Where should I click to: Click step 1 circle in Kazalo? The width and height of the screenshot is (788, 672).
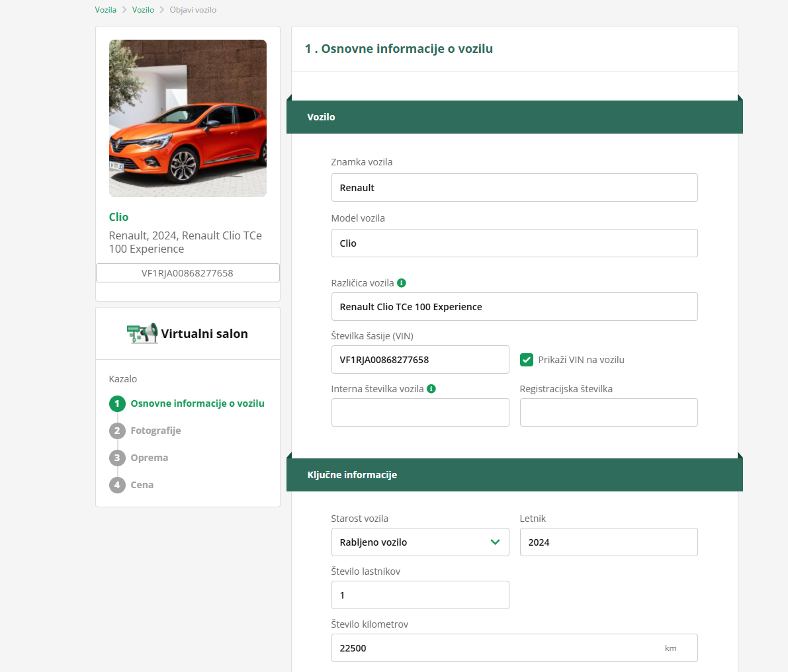[x=117, y=403]
